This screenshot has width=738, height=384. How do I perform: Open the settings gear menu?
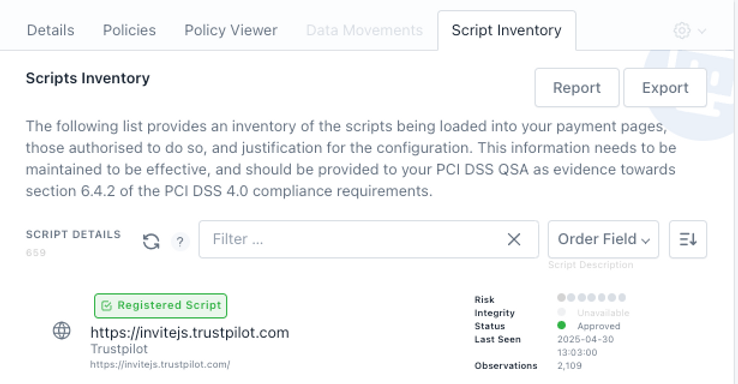click(x=689, y=31)
